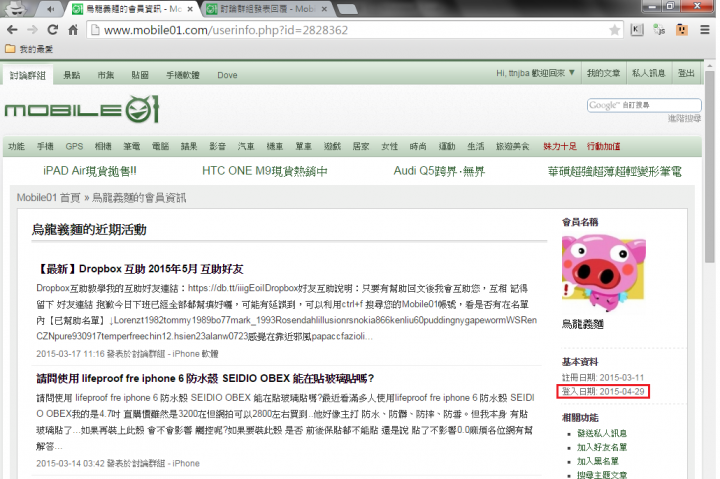This screenshot has width=720, height=479.
Task: Open the Dropbox 互助 2015年5月 post title
Action: point(140,269)
